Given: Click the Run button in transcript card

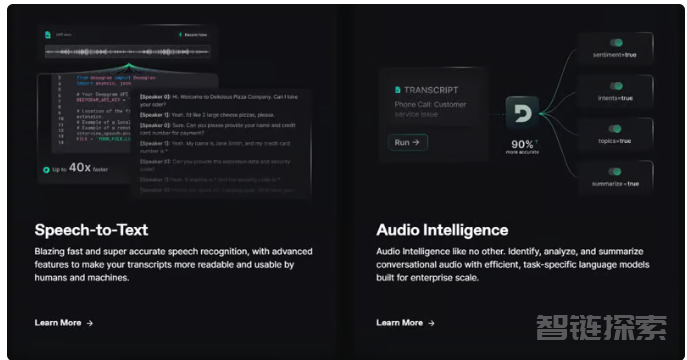Looking at the screenshot, I should click(407, 142).
